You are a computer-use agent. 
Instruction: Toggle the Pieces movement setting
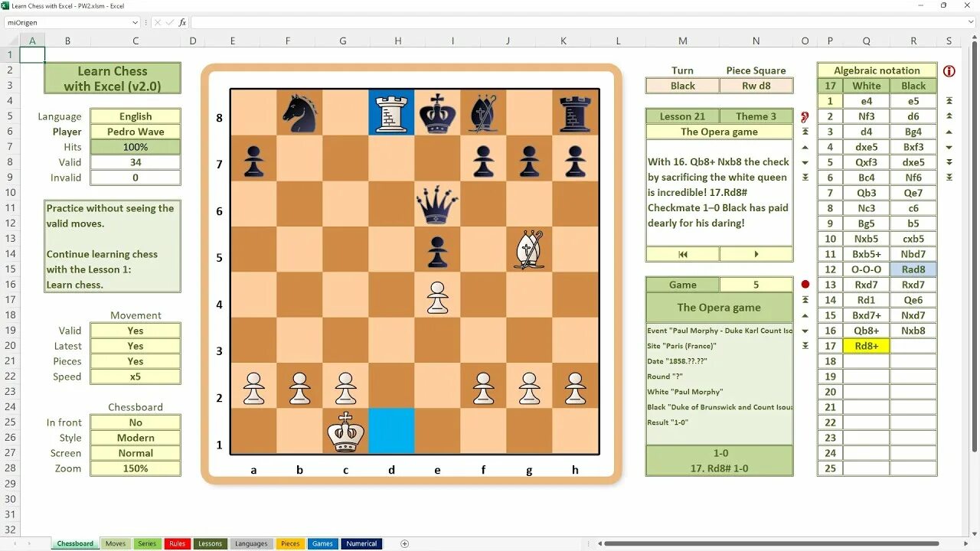[136, 361]
